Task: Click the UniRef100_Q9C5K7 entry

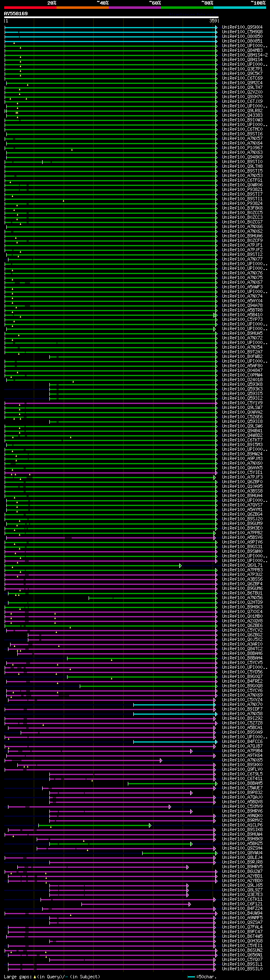Action: [242, 74]
